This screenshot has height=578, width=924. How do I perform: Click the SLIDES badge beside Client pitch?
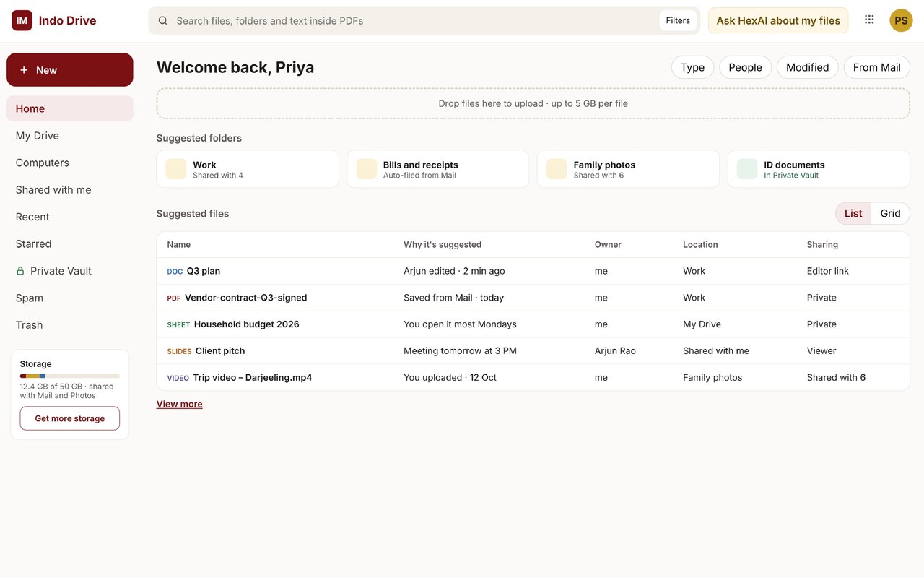(x=179, y=352)
